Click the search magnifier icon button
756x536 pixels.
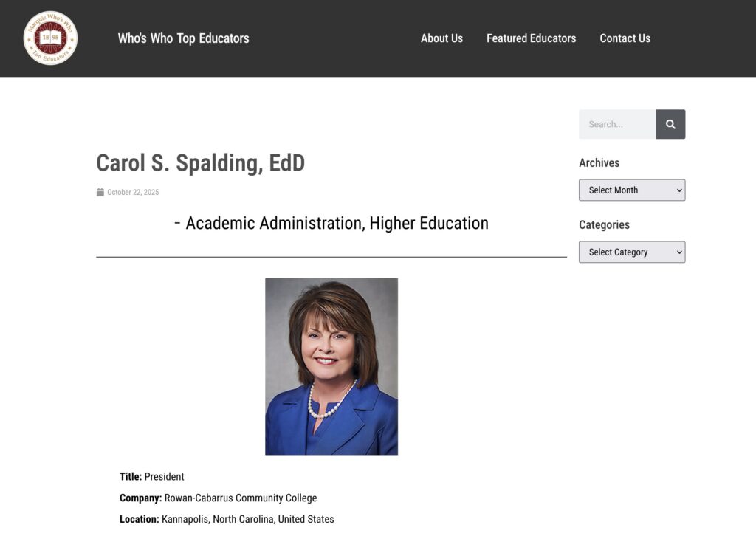670,124
